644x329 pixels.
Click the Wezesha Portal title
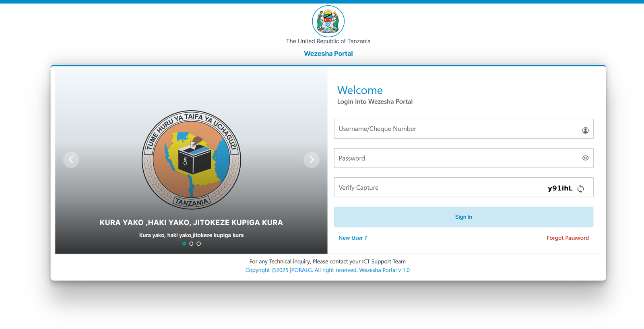[x=328, y=54]
